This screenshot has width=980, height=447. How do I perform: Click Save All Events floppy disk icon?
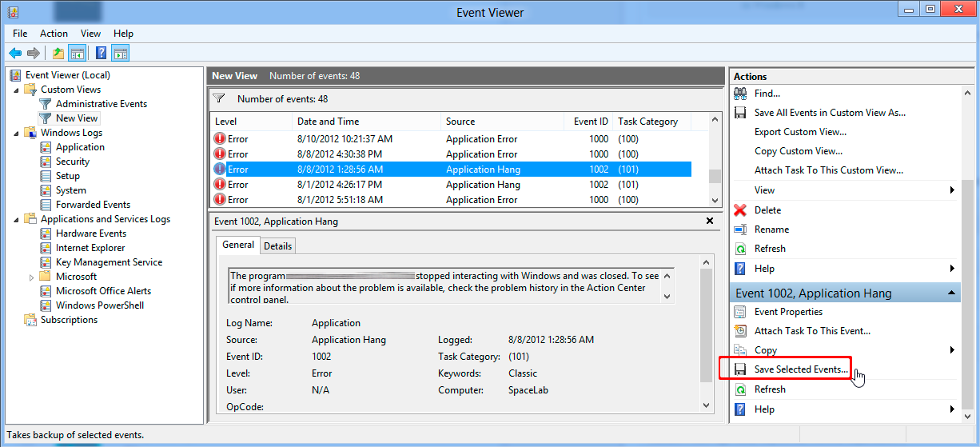(x=740, y=113)
